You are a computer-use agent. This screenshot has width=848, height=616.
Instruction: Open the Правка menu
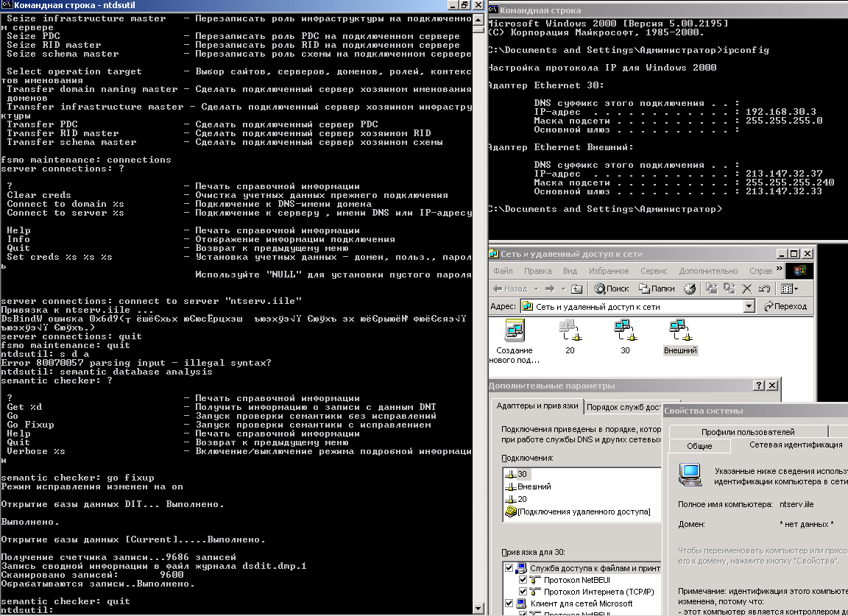537,271
